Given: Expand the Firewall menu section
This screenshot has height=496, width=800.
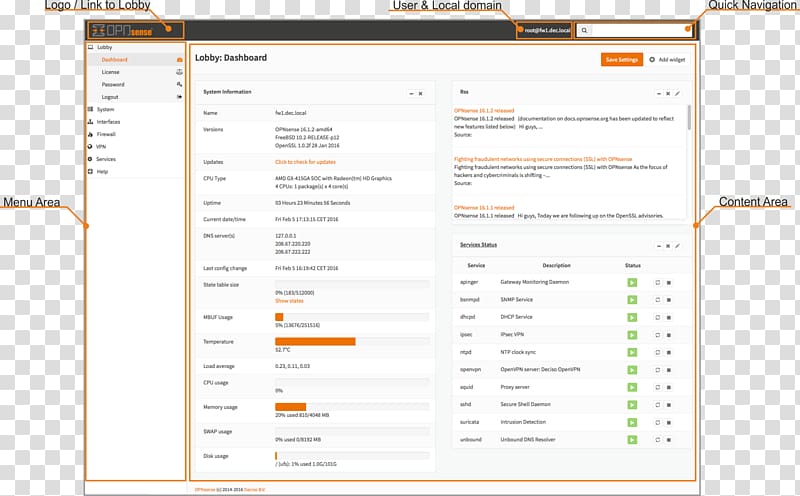Looking at the screenshot, I should pyautogui.click(x=106, y=134).
